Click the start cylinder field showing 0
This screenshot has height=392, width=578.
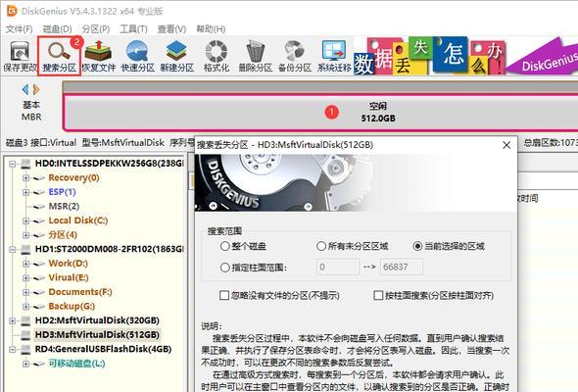click(338, 267)
